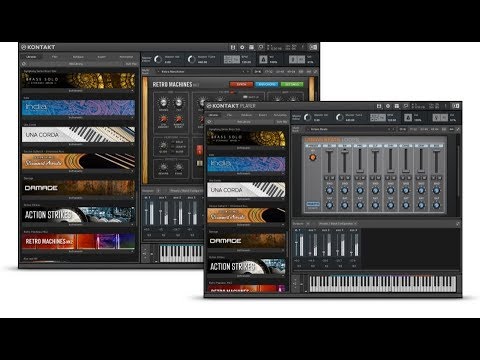Click the Master Volume knob in Kontakt Player
The image size is (480, 360).
[x=307, y=117]
